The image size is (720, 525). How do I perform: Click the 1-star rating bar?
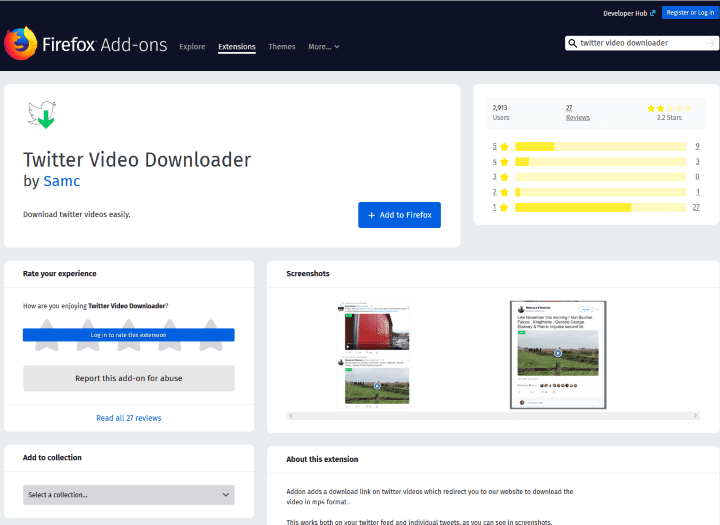click(600, 207)
